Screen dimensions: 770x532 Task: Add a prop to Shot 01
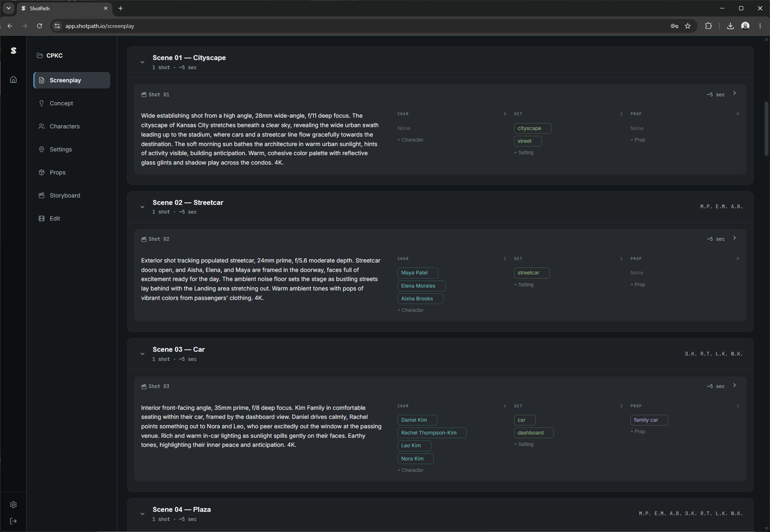pyautogui.click(x=638, y=140)
